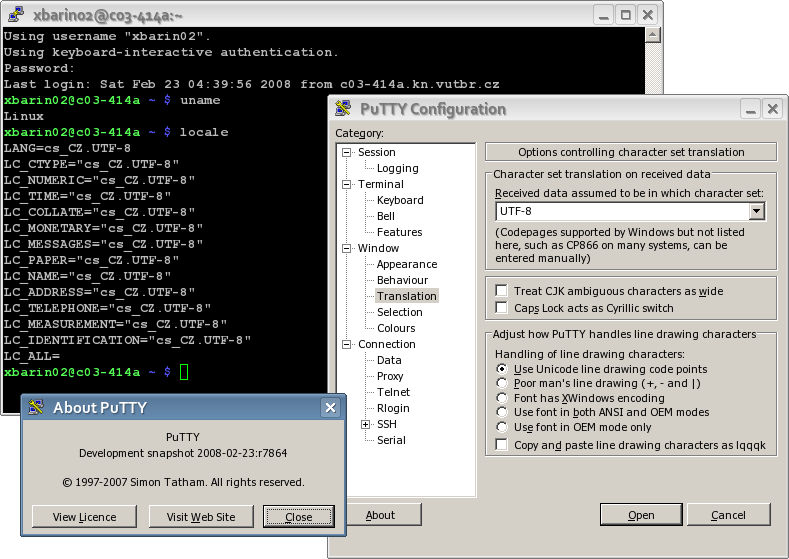Select Poor man's line drawing option
Screen dimensions: 789x559
click(x=501, y=383)
